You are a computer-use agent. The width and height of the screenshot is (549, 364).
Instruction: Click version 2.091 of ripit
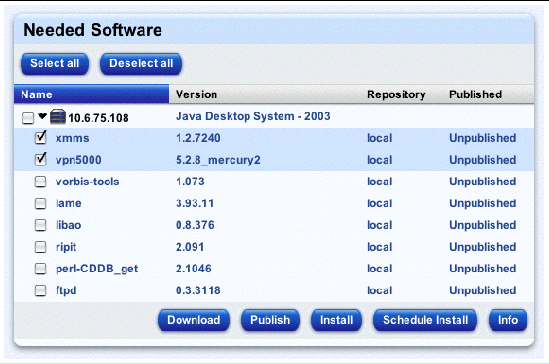click(190, 247)
